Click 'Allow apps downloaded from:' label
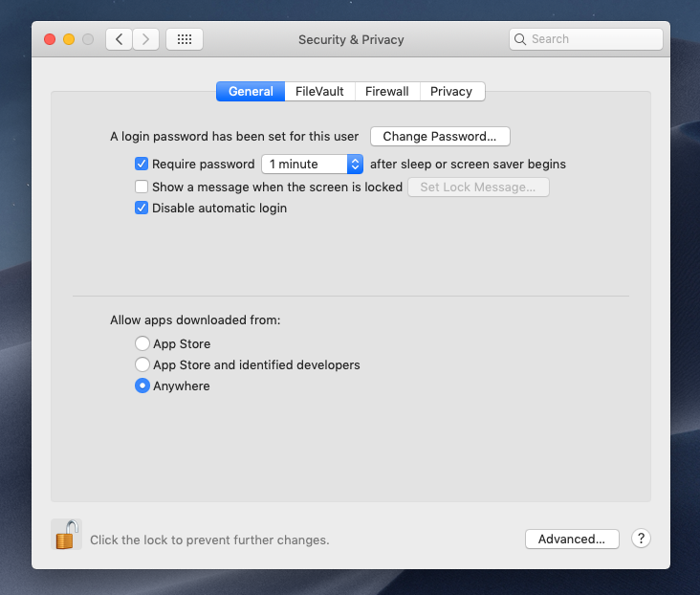700x595 pixels. [x=195, y=320]
